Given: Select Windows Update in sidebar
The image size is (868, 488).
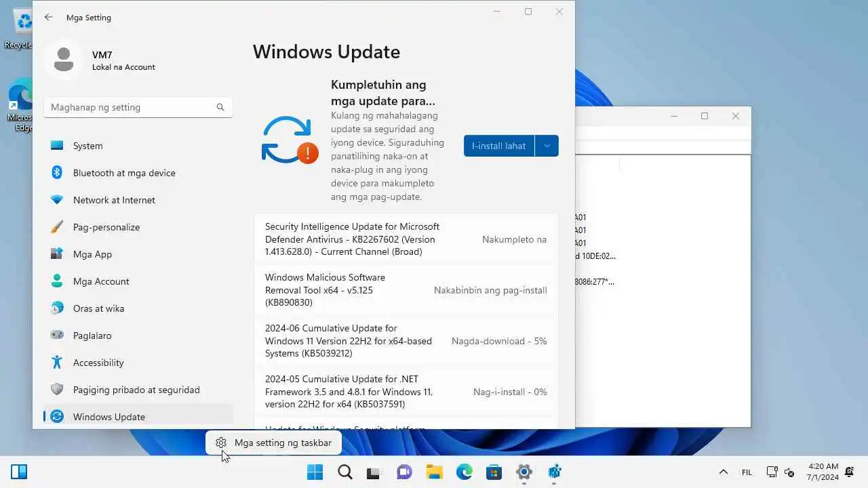Looking at the screenshot, I should (x=138, y=416).
